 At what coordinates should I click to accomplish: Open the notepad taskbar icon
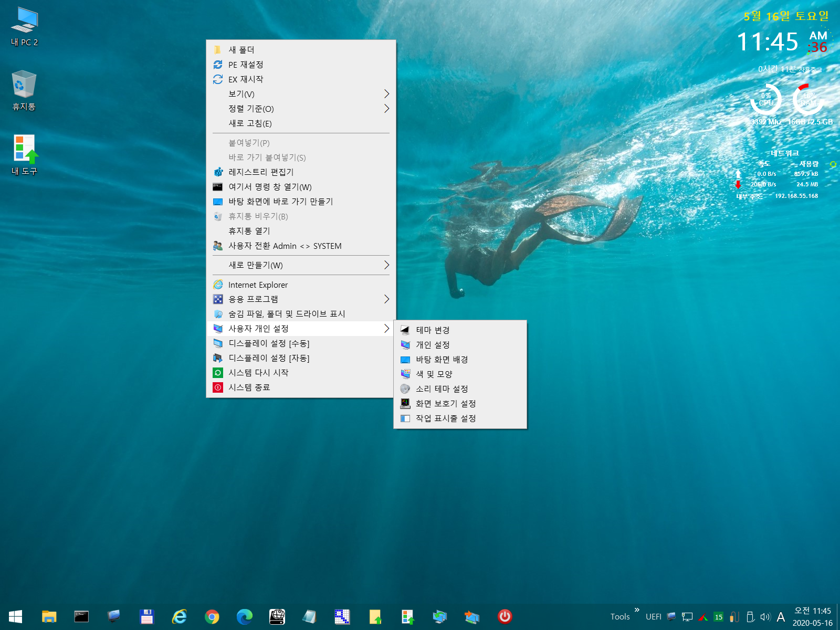click(310, 616)
